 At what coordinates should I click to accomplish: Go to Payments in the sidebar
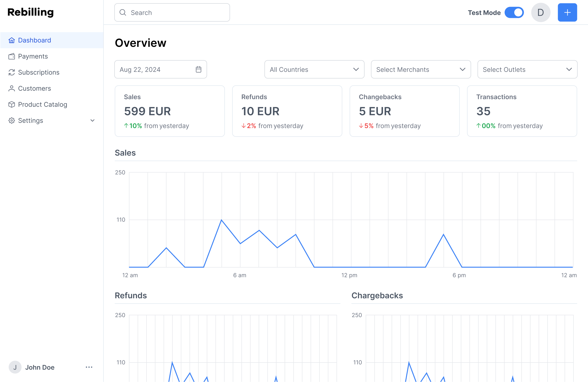[52, 56]
